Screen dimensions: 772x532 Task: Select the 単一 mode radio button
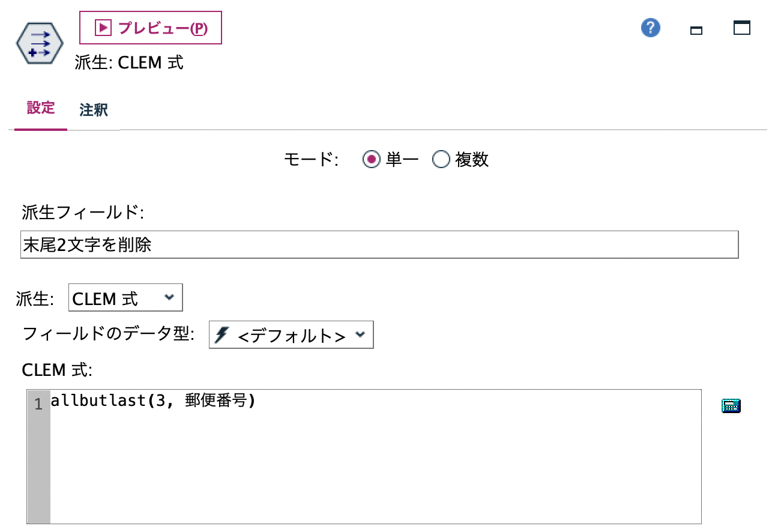tap(371, 160)
